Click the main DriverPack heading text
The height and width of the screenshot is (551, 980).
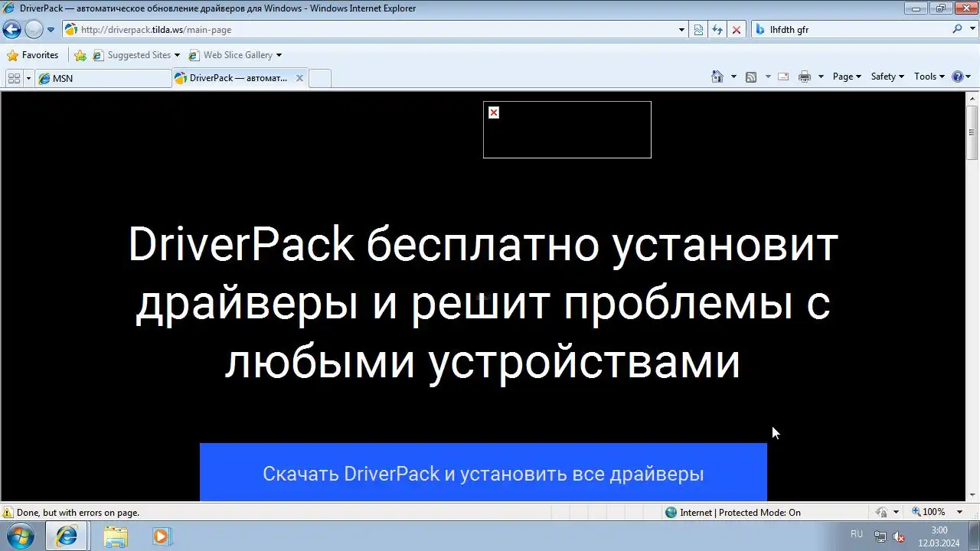(x=483, y=303)
